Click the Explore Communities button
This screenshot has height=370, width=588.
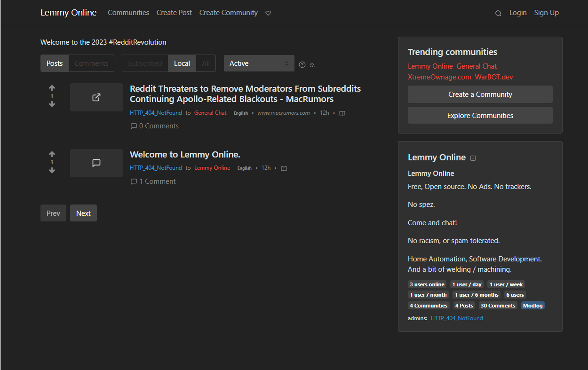pyautogui.click(x=480, y=115)
